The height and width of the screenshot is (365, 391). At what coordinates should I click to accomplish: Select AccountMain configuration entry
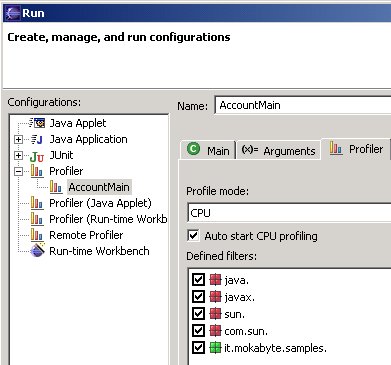[x=99, y=187]
